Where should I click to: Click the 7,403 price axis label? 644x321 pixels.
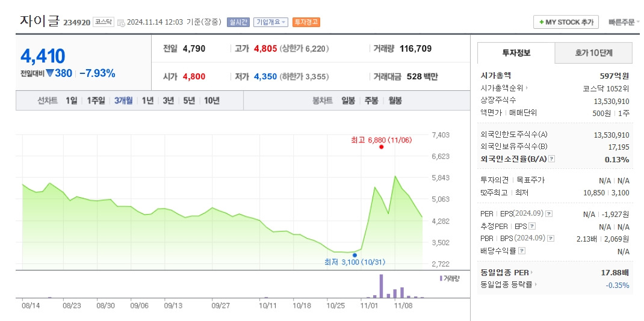[x=441, y=135]
